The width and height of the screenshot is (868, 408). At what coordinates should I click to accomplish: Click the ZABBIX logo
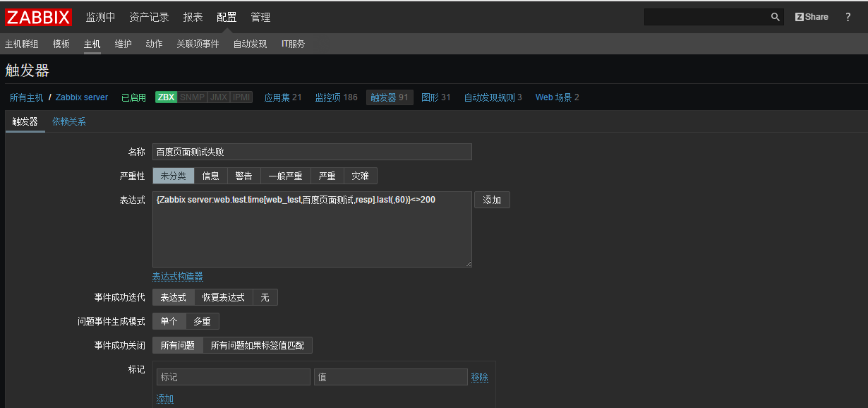tap(38, 17)
